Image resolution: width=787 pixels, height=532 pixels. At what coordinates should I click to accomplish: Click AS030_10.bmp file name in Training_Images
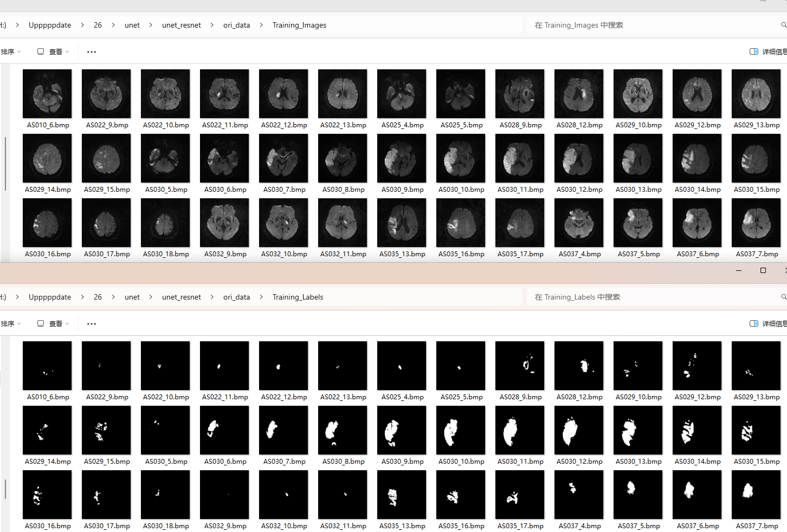click(461, 190)
